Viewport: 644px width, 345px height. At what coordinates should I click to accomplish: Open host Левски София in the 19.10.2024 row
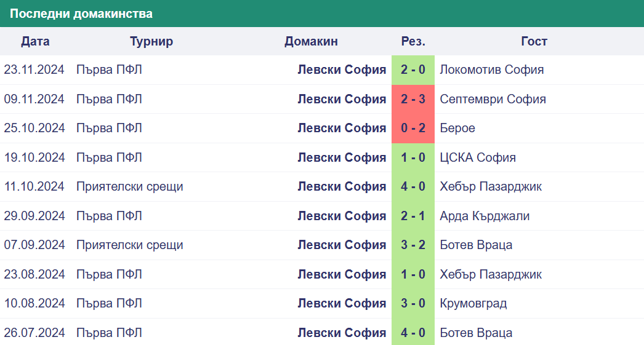342,157
